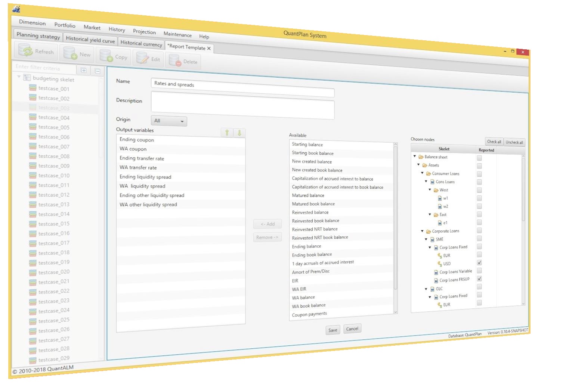
Task: Collapse the Corporate Loans node
Action: [422, 231]
